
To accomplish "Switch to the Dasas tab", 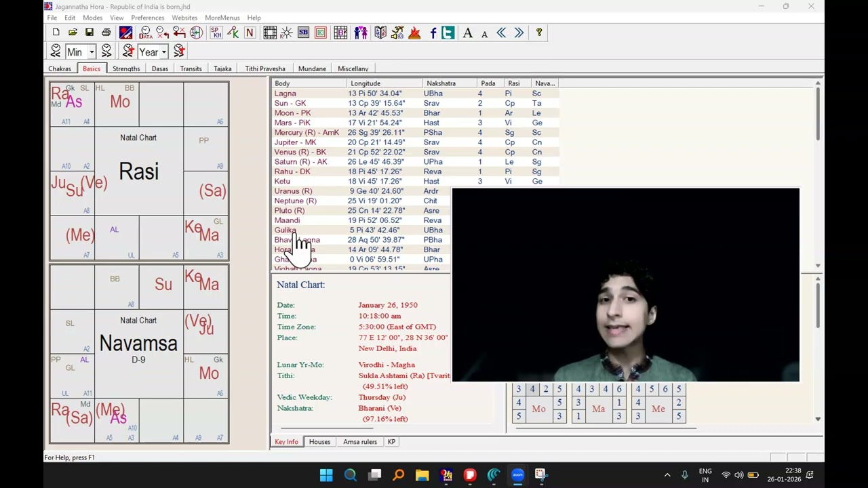I will 160,68.
